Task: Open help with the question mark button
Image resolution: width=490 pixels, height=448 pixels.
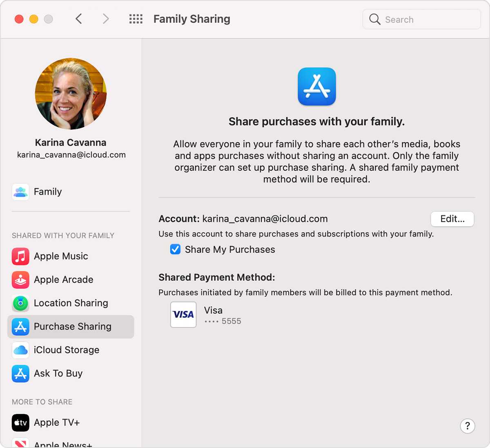Action: click(x=468, y=426)
